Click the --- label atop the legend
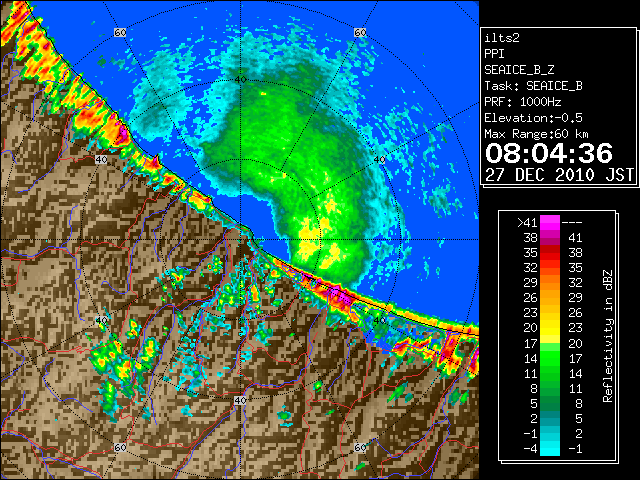 click(x=572, y=223)
